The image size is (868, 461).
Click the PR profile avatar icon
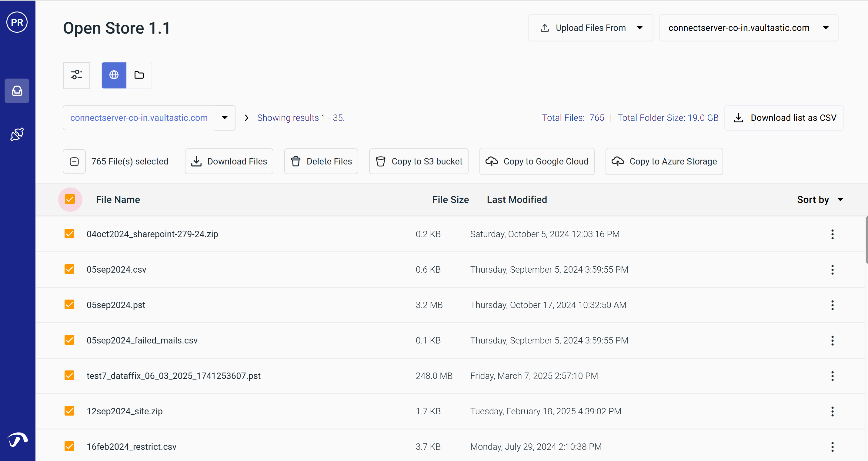(x=17, y=22)
